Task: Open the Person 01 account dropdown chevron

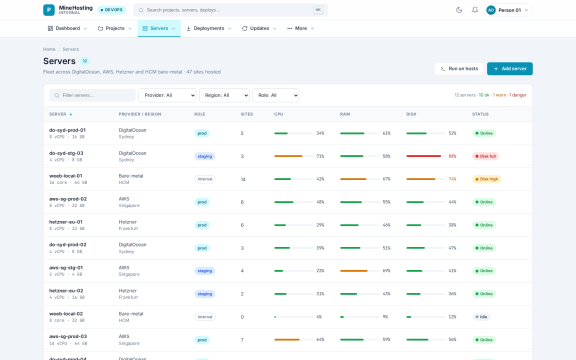Action: click(526, 10)
